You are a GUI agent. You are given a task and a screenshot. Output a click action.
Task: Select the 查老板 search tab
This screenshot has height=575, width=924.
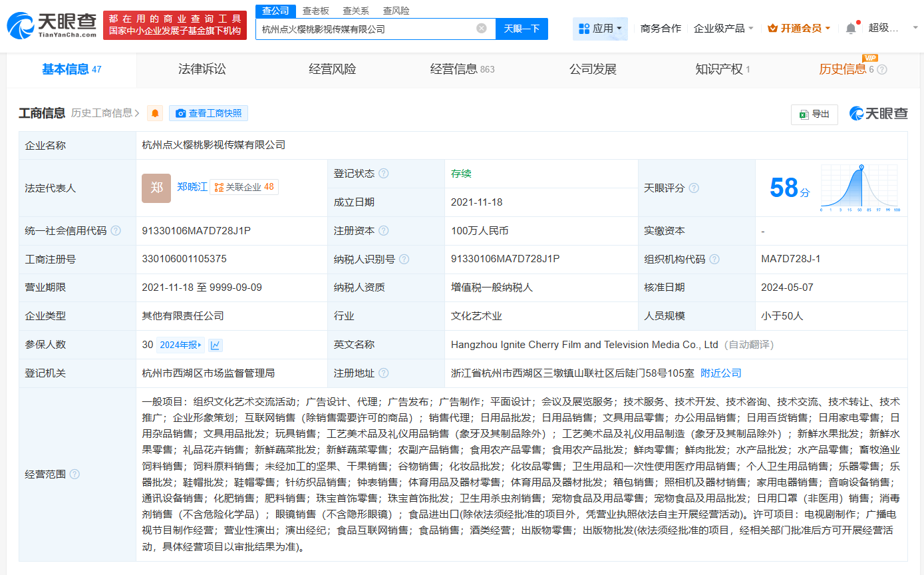point(315,11)
